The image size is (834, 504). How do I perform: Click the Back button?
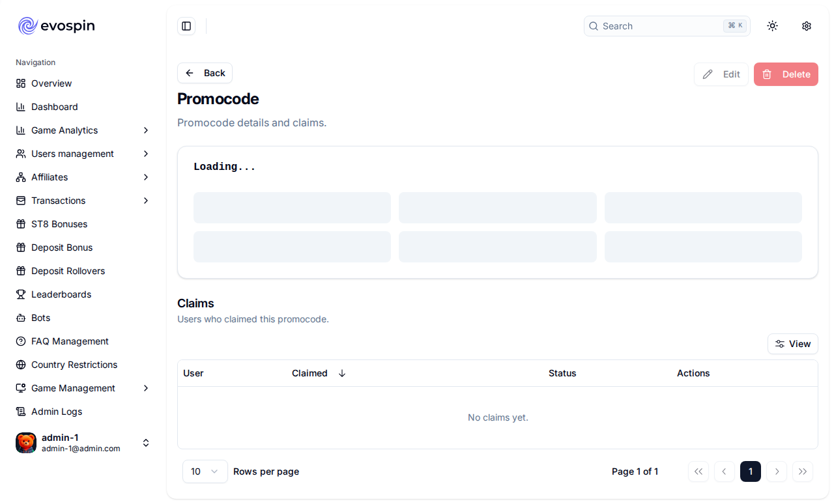(x=205, y=73)
